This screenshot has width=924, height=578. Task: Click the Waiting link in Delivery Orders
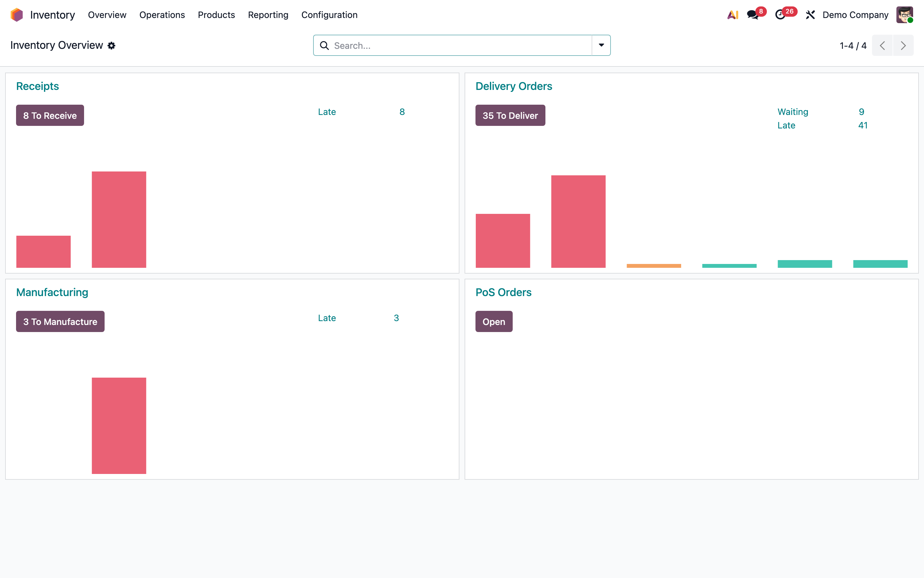pos(793,112)
